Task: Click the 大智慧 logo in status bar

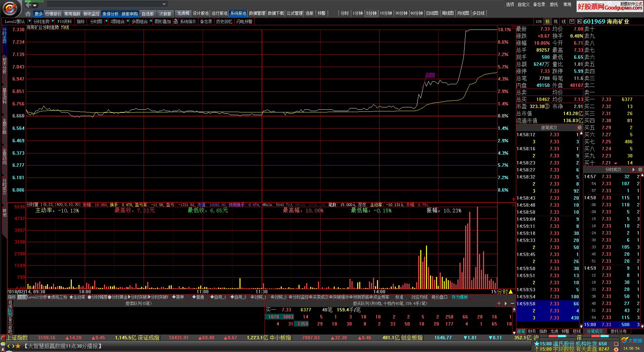Action: 631,340
